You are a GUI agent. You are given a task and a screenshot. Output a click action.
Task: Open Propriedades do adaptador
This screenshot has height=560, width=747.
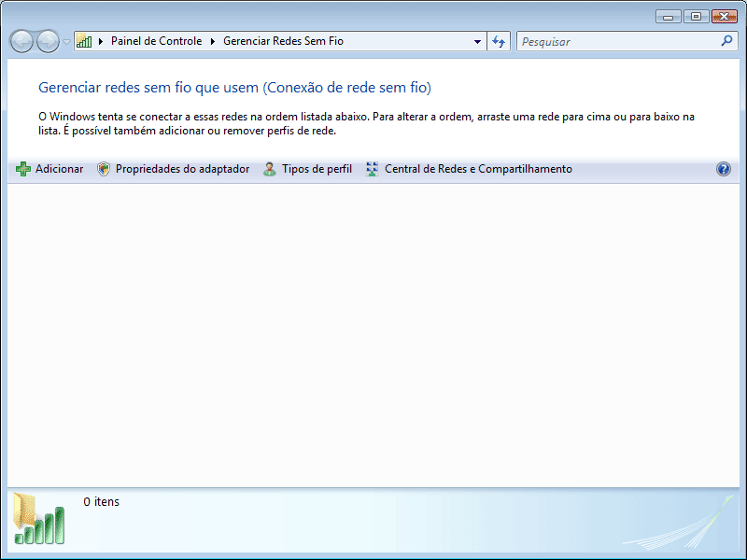(x=181, y=169)
